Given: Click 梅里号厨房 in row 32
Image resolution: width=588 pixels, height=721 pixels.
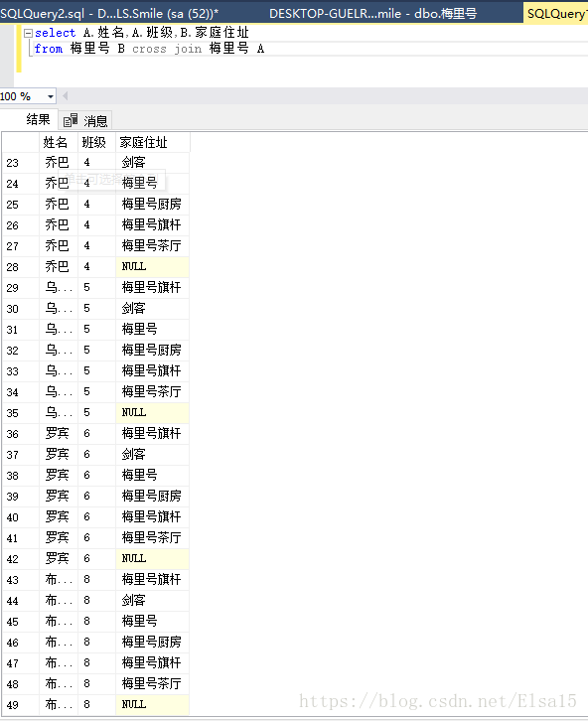Looking at the screenshot, I should (x=153, y=351).
